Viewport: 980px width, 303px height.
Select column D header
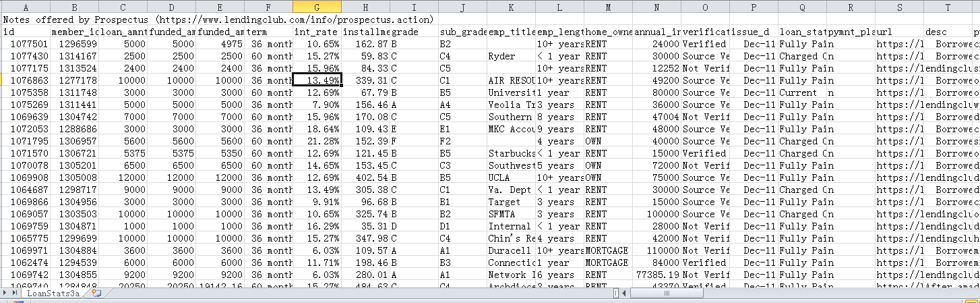[171, 7]
